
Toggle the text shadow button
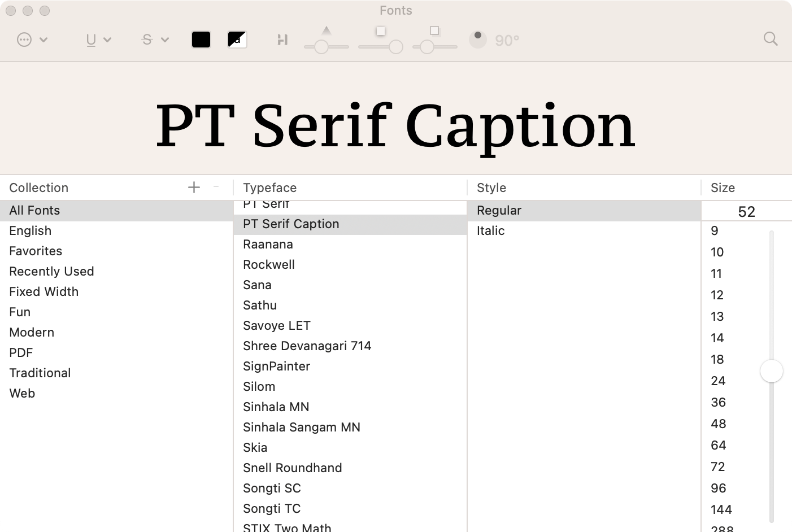(x=282, y=40)
